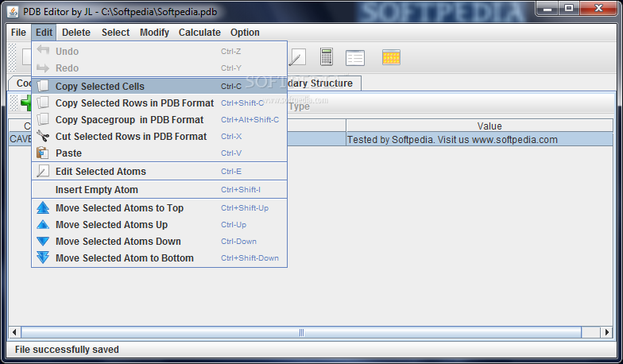Viewport: 623px width, 364px height.
Task: Click the horizontal scrollbar right arrow
Action: coord(606,332)
